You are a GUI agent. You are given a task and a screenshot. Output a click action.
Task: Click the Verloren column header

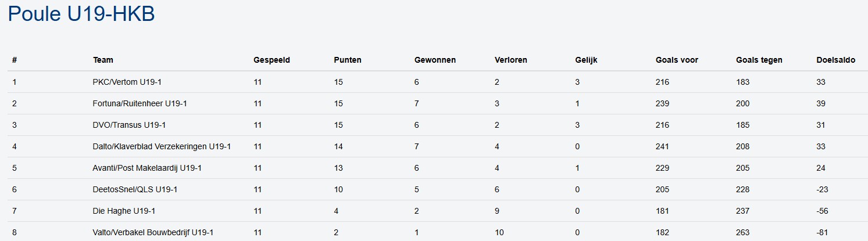[x=511, y=60]
